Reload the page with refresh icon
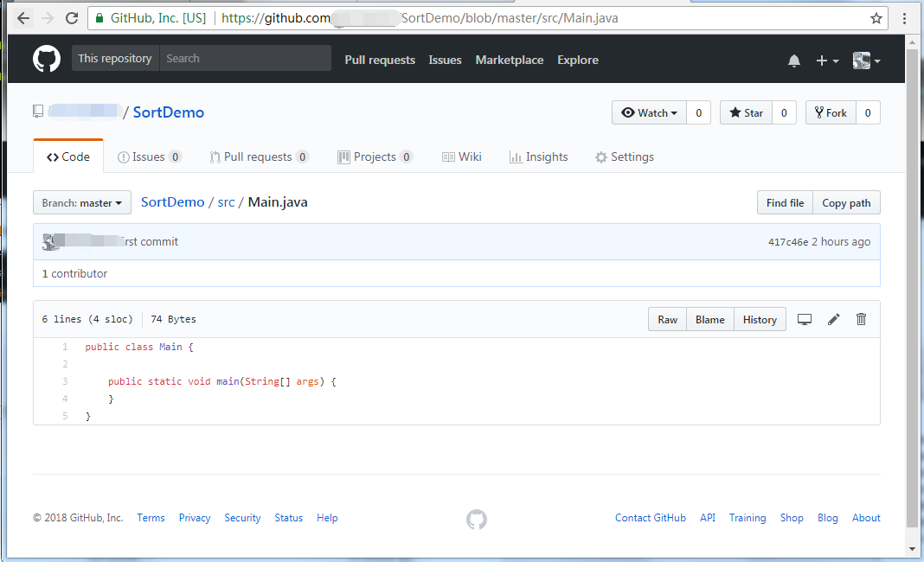This screenshot has height=562, width=924. tap(72, 18)
